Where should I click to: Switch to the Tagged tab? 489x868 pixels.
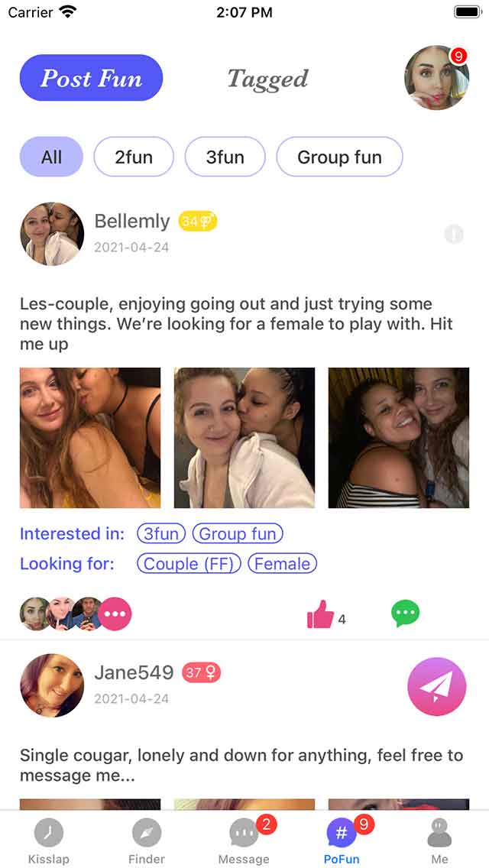point(267,79)
